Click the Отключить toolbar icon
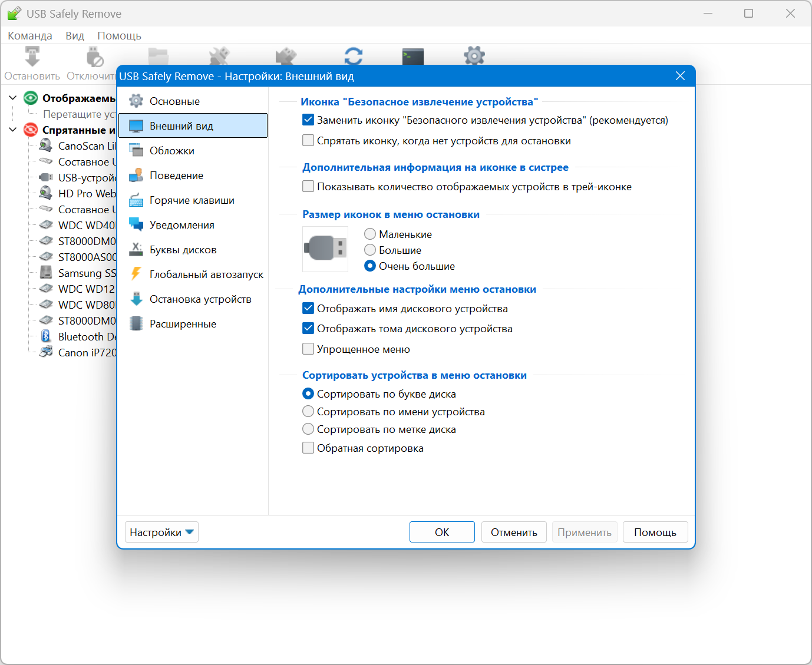The height and width of the screenshot is (665, 812). (94, 57)
